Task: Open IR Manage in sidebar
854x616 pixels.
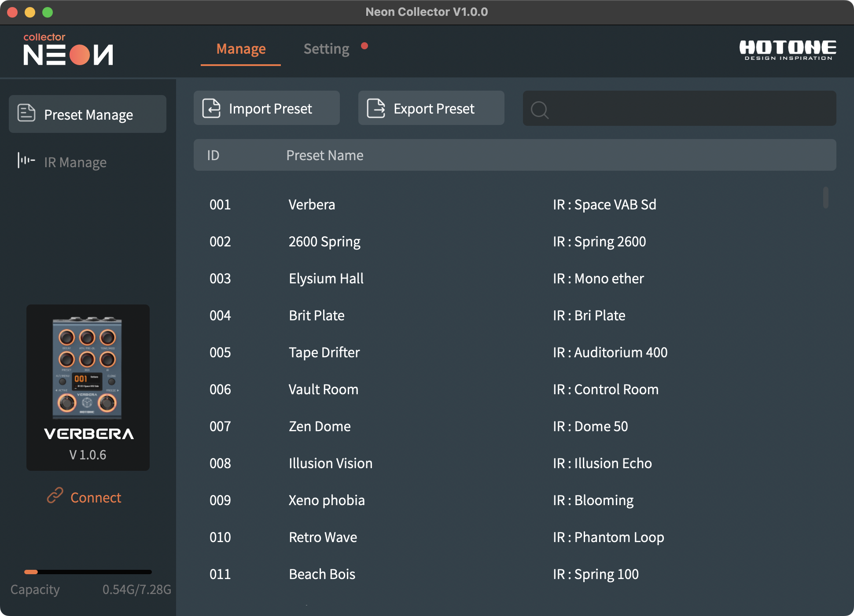Action: pos(88,162)
